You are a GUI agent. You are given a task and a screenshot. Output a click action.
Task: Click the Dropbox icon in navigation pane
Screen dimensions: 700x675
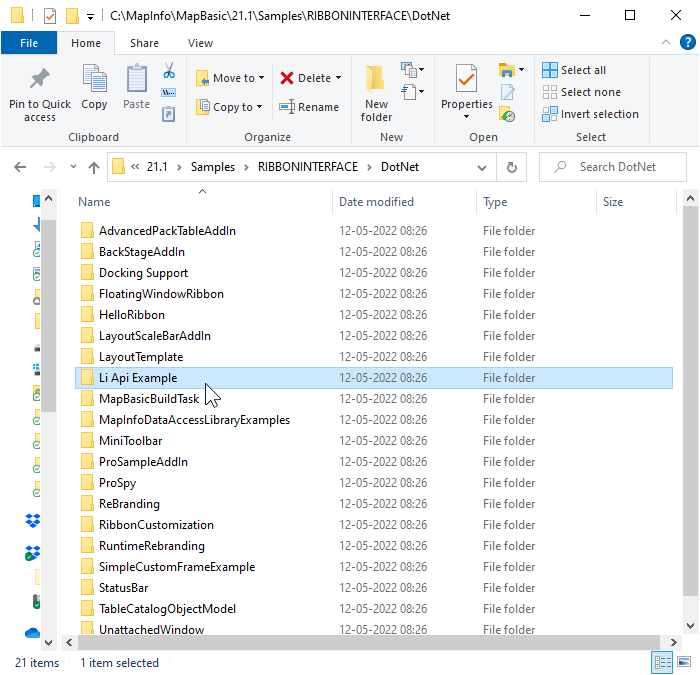point(33,520)
